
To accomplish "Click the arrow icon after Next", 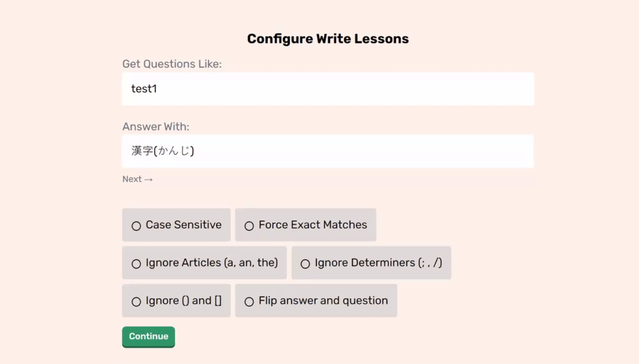I will point(149,179).
